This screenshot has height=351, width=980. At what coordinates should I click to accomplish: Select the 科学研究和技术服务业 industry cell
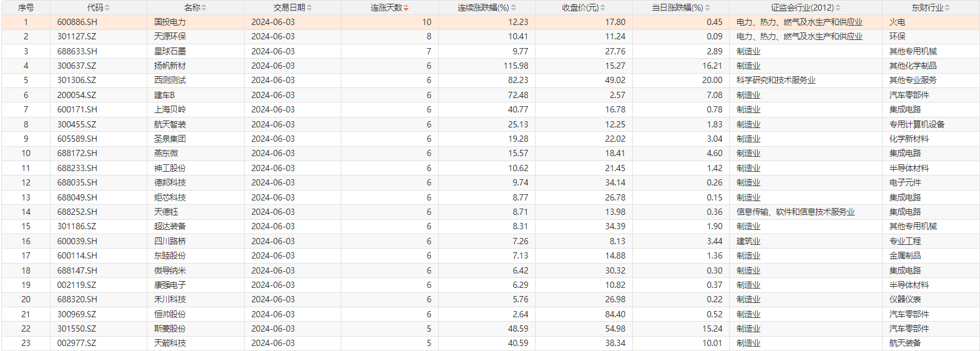[x=805, y=80]
